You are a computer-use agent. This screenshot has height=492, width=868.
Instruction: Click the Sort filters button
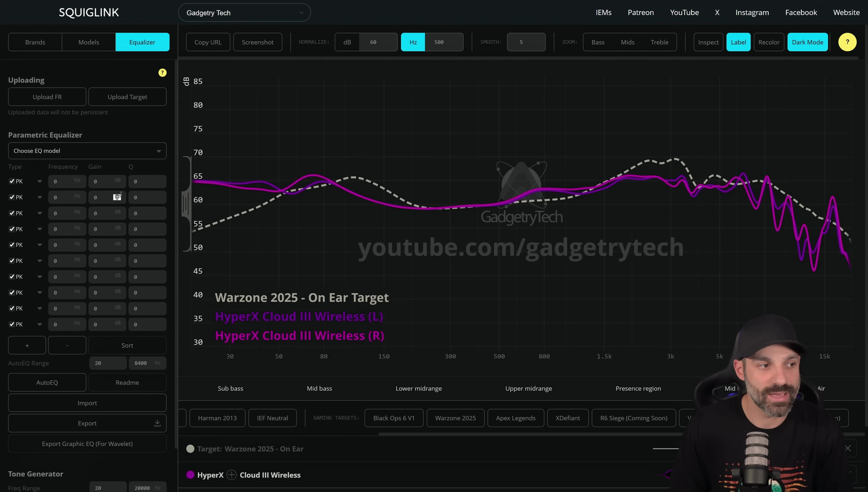point(127,345)
